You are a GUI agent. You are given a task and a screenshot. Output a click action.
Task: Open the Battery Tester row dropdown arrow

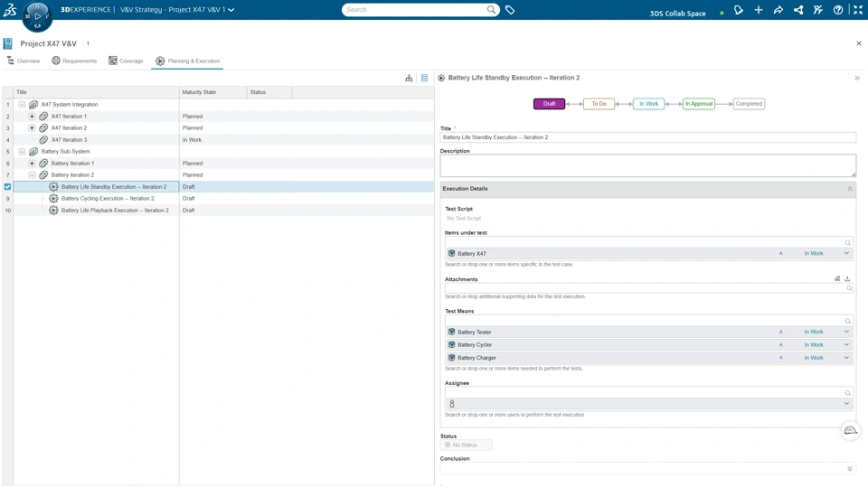(846, 332)
